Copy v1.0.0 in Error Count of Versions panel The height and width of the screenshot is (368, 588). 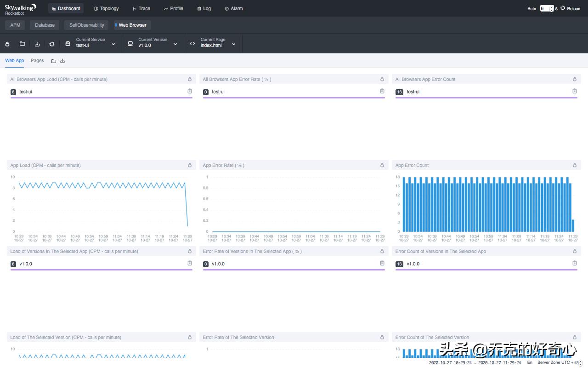(574, 264)
